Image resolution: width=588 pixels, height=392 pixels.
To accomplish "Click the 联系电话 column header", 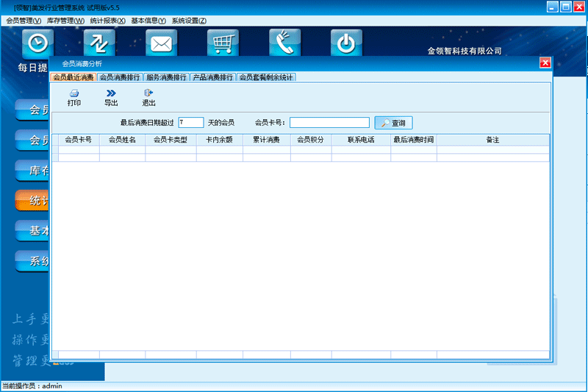I will [361, 140].
